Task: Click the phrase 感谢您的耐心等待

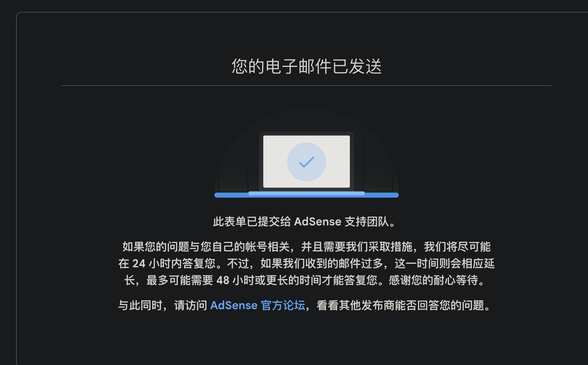Action: 433,280
